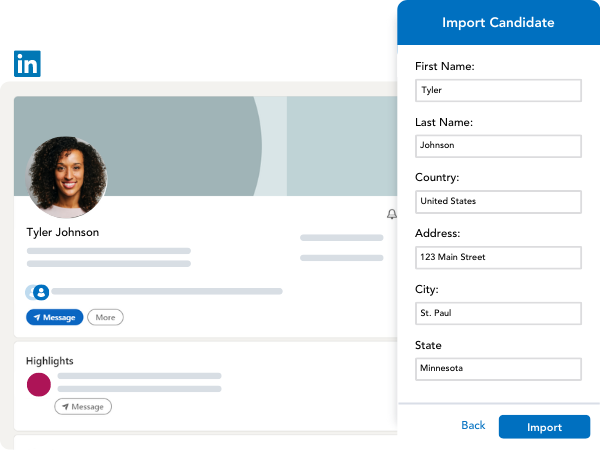This screenshot has width=600, height=450.
Task: Click the LinkedIn logo icon
Action: point(27,64)
